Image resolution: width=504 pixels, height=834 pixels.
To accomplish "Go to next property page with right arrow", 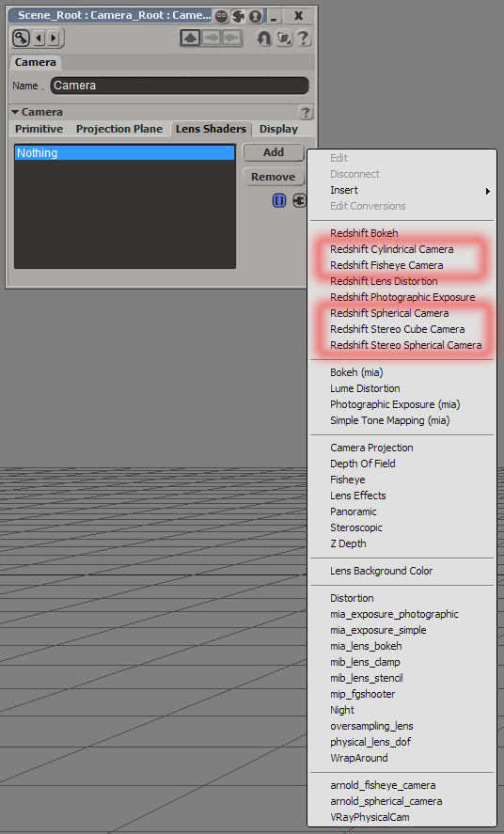I will 54,38.
